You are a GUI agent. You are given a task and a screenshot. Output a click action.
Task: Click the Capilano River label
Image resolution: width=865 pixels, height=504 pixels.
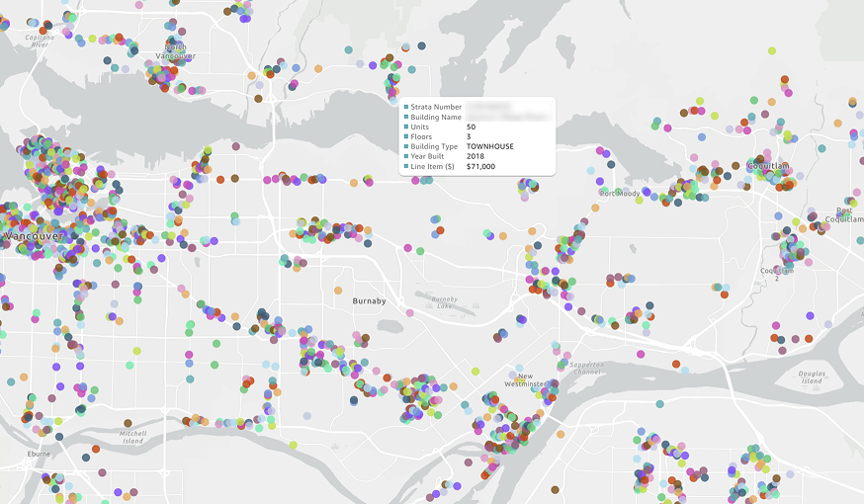click(40, 41)
